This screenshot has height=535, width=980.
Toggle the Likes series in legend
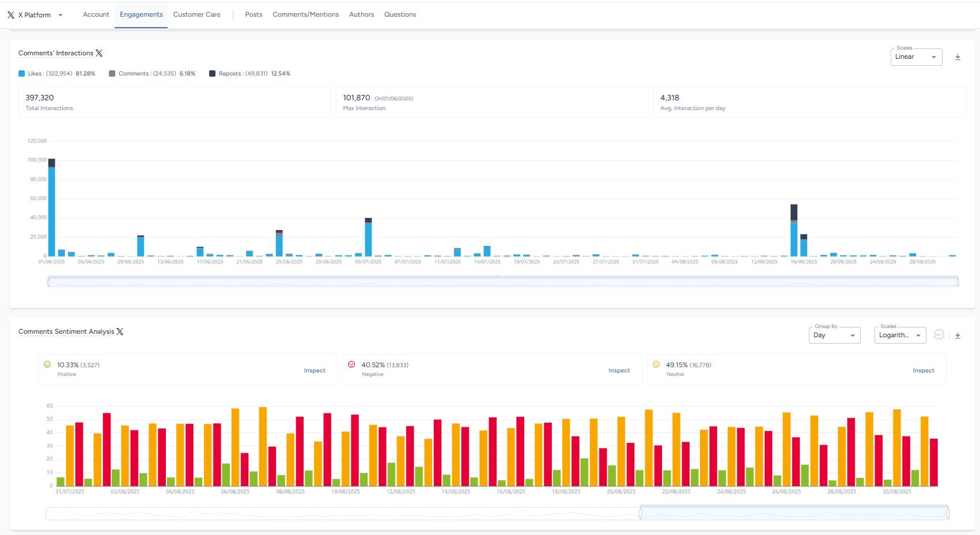point(56,74)
